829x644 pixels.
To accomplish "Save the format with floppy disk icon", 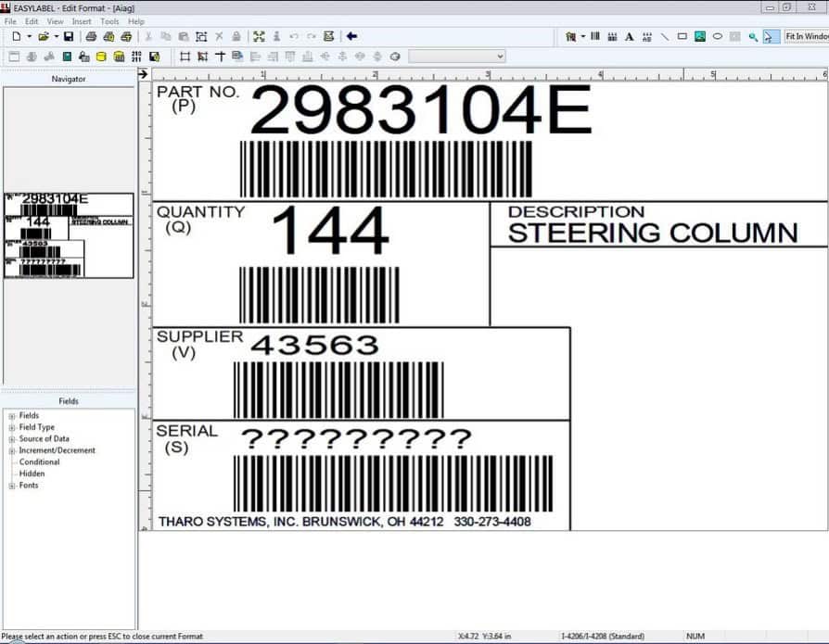I will pos(69,36).
